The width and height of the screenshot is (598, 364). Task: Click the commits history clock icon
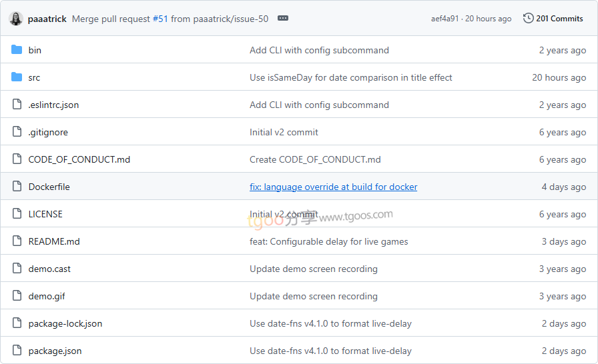coord(529,19)
